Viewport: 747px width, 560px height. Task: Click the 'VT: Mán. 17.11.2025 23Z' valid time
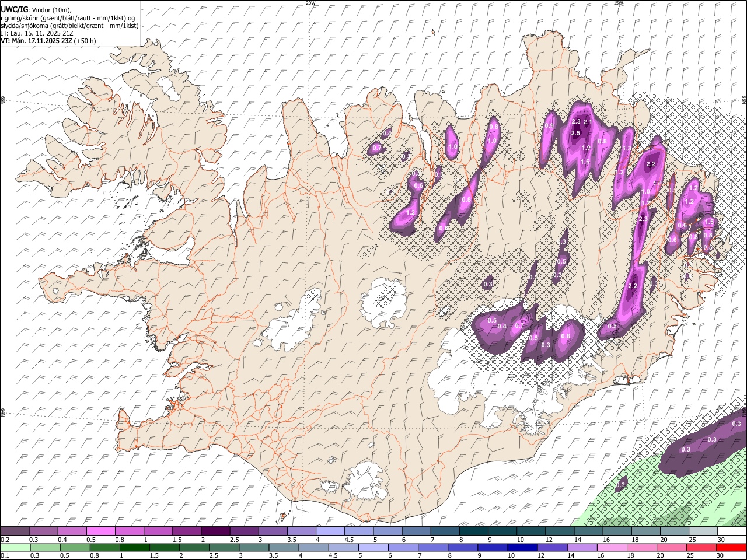click(36, 41)
